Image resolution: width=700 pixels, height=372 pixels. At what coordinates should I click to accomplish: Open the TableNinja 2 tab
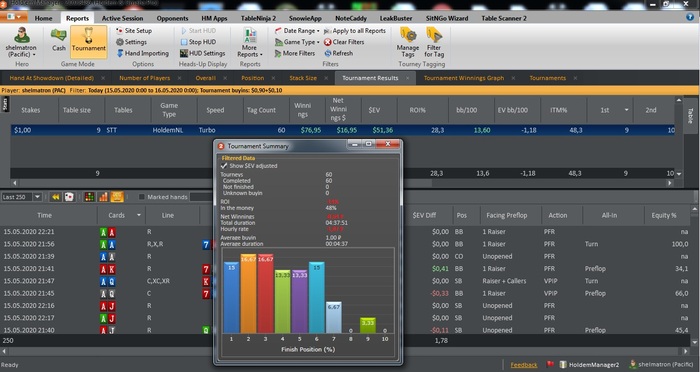(258, 18)
